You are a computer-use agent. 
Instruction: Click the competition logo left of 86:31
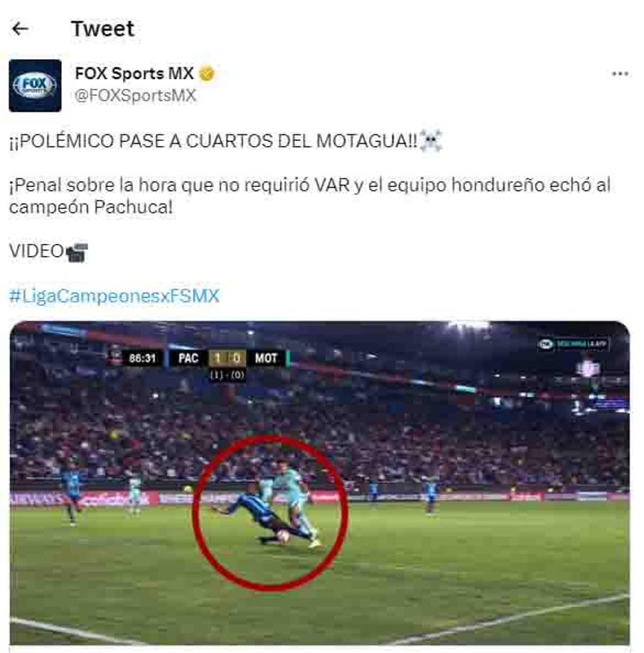(115, 358)
